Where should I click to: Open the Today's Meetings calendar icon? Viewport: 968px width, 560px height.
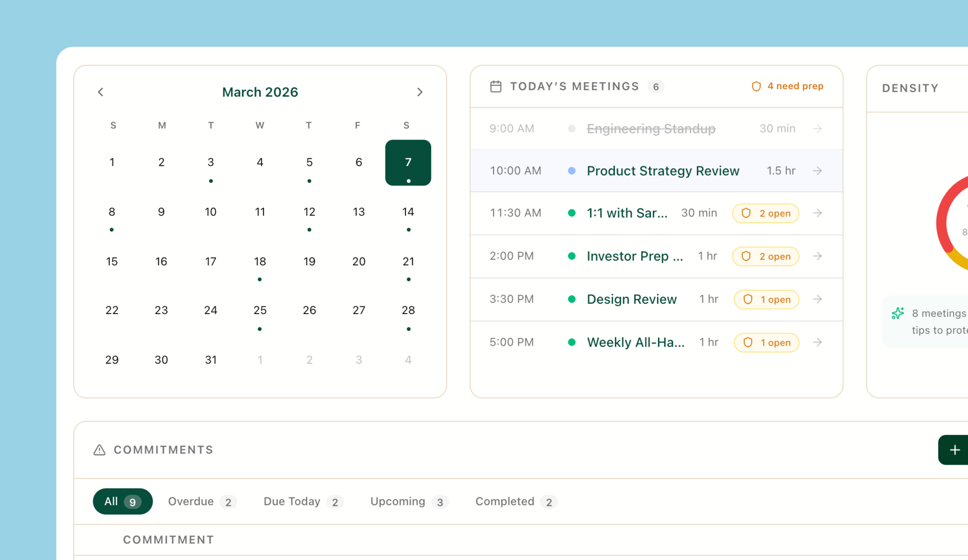tap(496, 86)
